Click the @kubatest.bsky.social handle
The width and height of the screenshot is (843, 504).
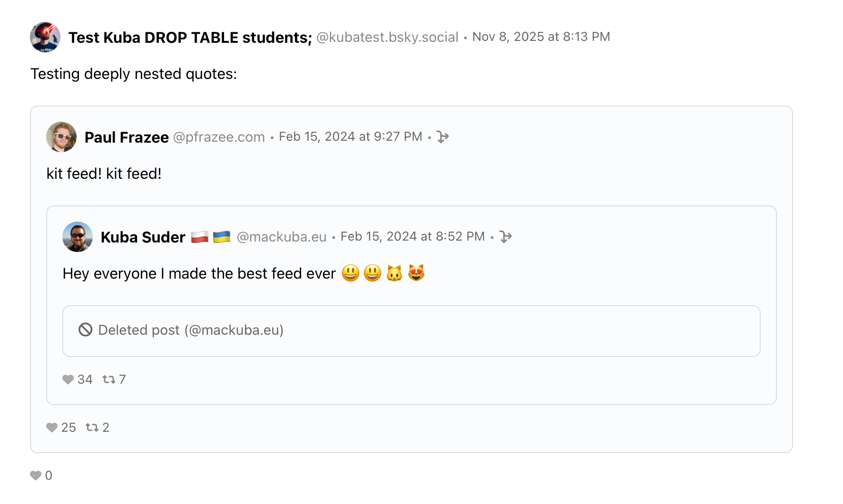[x=387, y=37]
